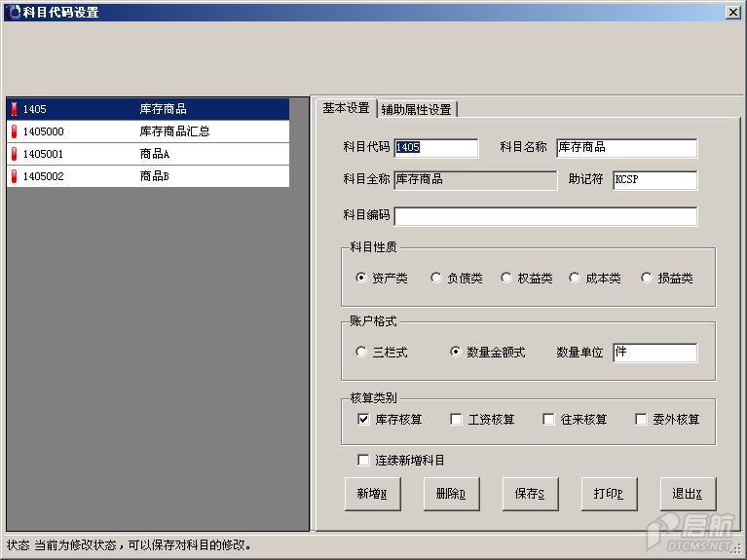
Task: Enable the 工资核算 checkbox
Action: [456, 420]
